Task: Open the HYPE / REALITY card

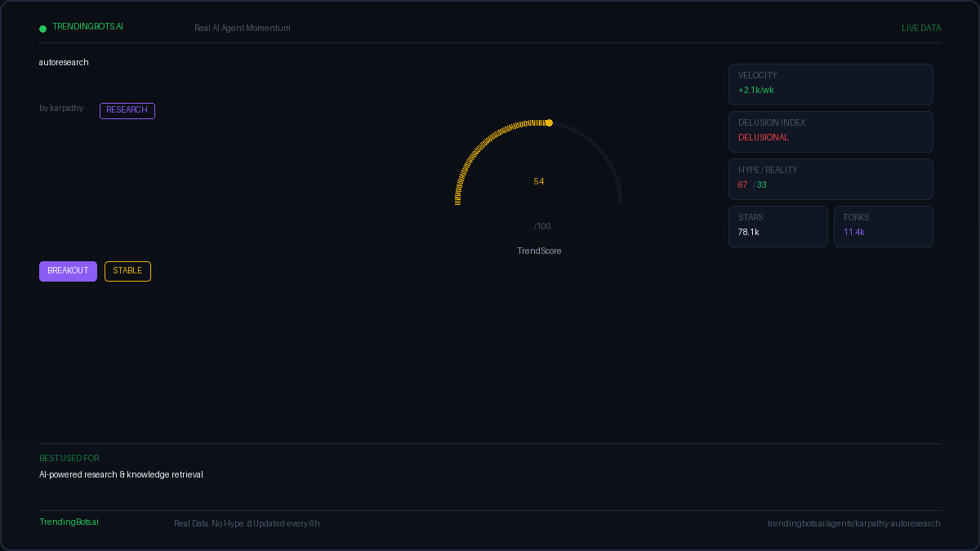Action: (x=831, y=179)
